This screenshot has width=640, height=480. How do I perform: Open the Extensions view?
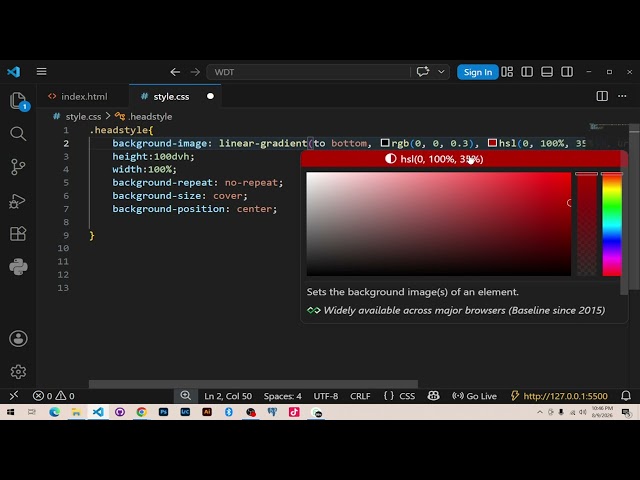tap(18, 233)
